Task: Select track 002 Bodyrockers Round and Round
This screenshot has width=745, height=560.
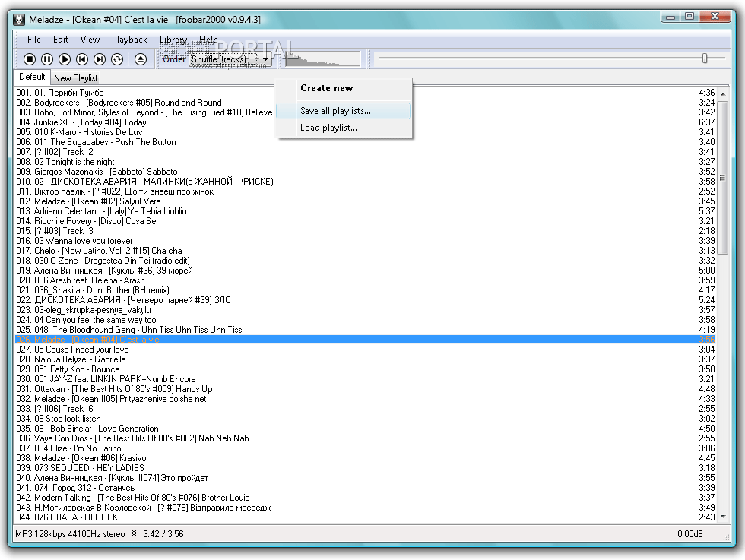Action: pyautogui.click(x=365, y=103)
